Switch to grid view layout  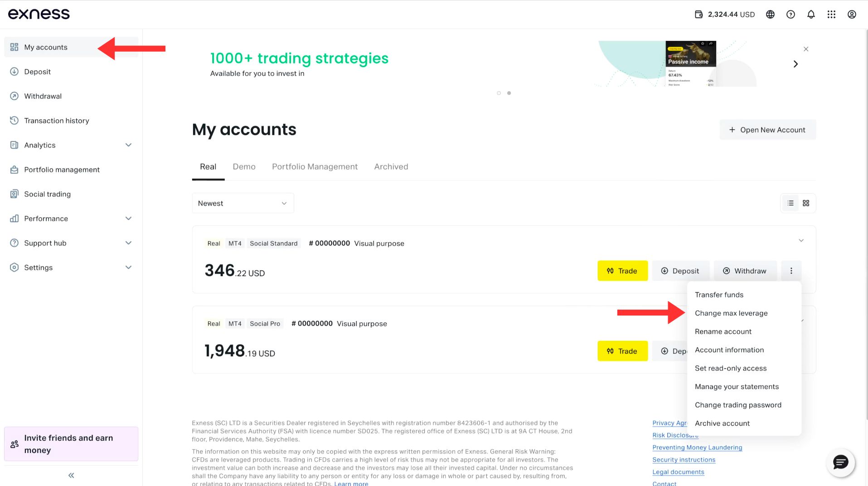(806, 203)
